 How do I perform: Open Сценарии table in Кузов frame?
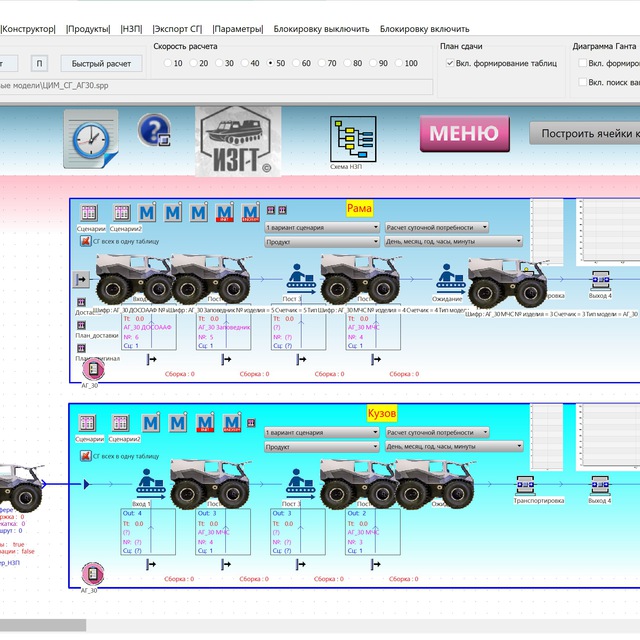pyautogui.click(x=87, y=423)
